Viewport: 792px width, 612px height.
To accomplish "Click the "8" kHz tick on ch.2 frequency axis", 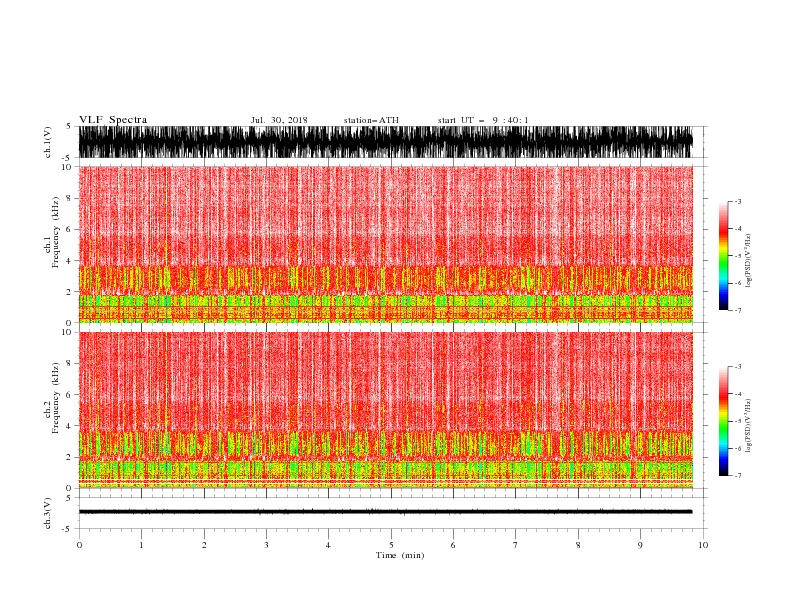I will click(69, 364).
